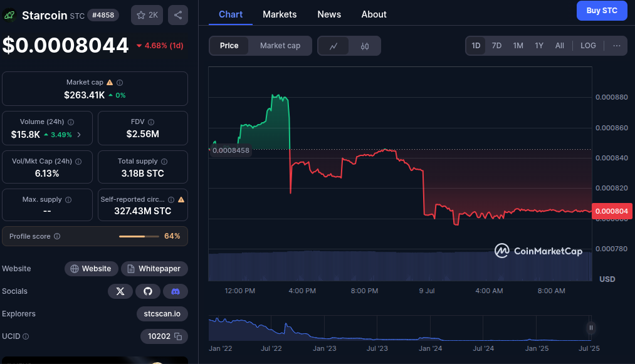Select the line chart icon

(333, 46)
